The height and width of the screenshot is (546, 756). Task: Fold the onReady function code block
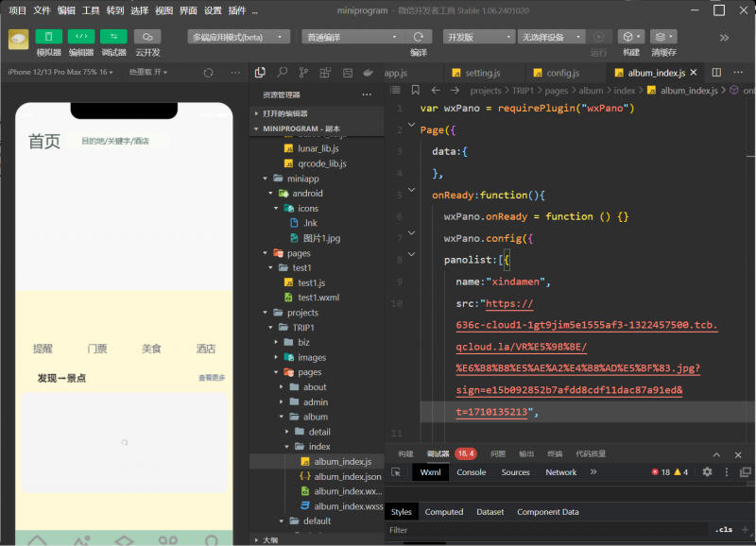(411, 190)
